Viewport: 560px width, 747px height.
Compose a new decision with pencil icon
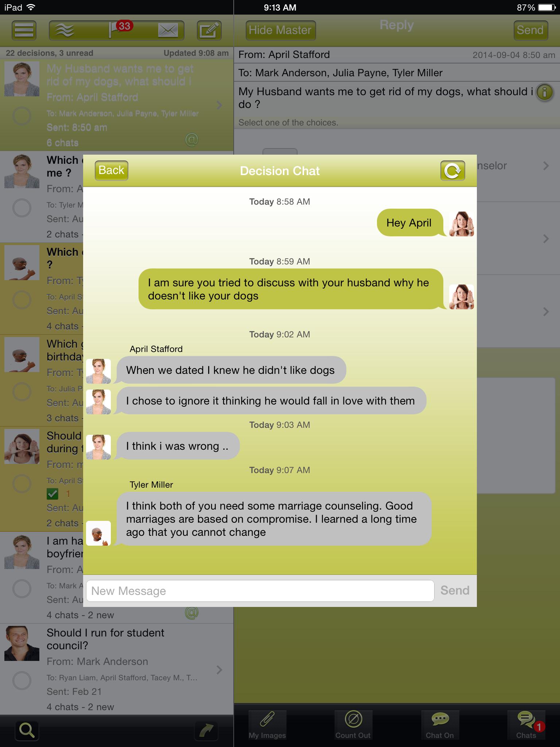(209, 30)
